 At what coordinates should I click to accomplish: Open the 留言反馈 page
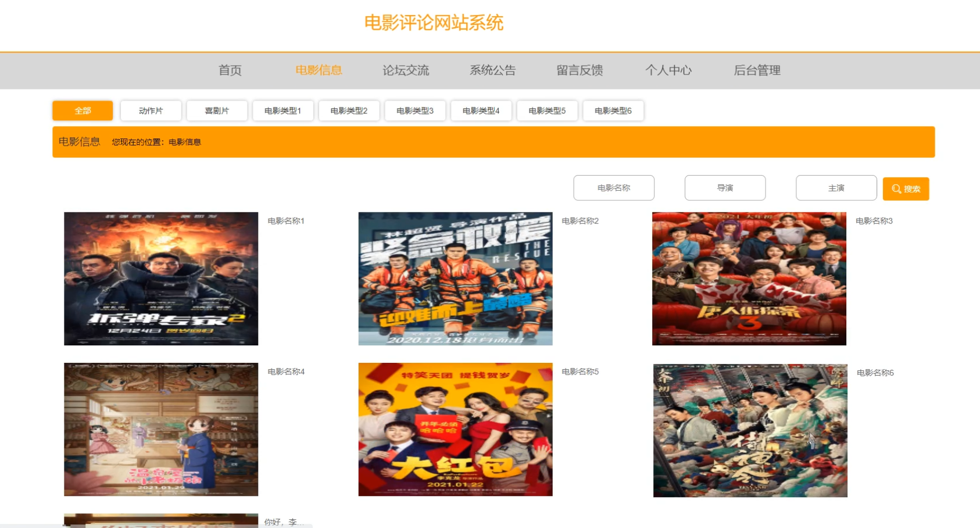click(580, 70)
